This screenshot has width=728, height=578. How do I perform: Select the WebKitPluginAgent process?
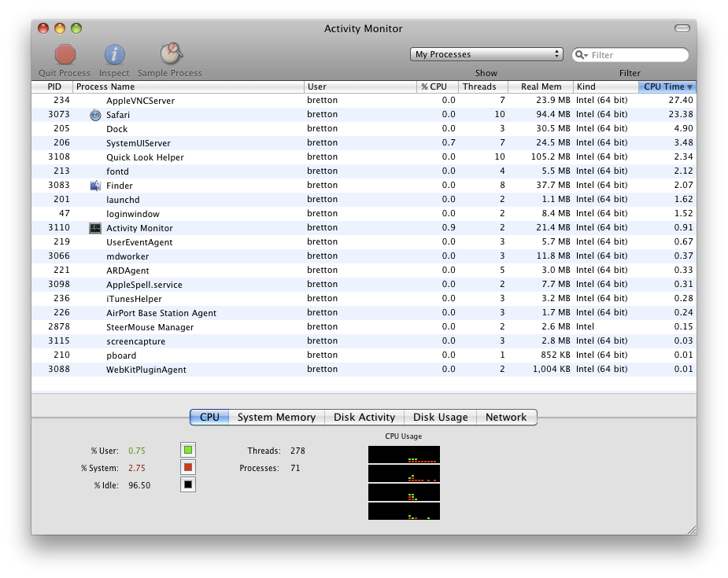364,370
